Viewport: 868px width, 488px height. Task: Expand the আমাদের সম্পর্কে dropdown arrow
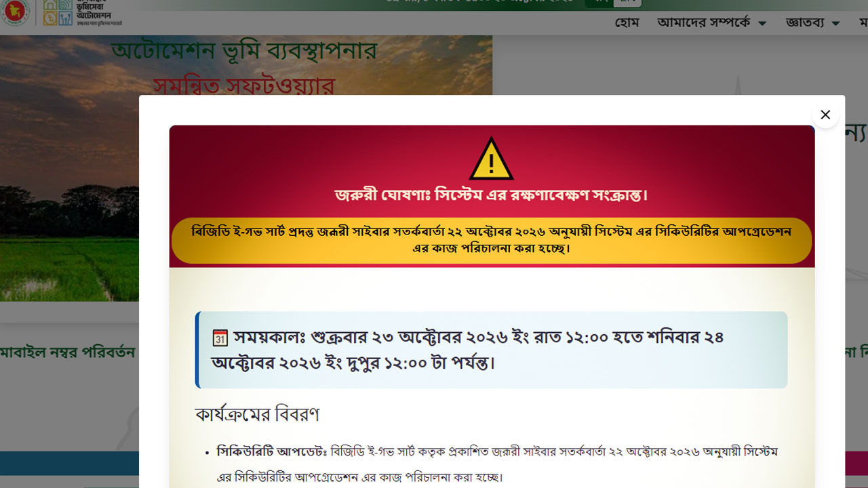pyautogui.click(x=762, y=23)
